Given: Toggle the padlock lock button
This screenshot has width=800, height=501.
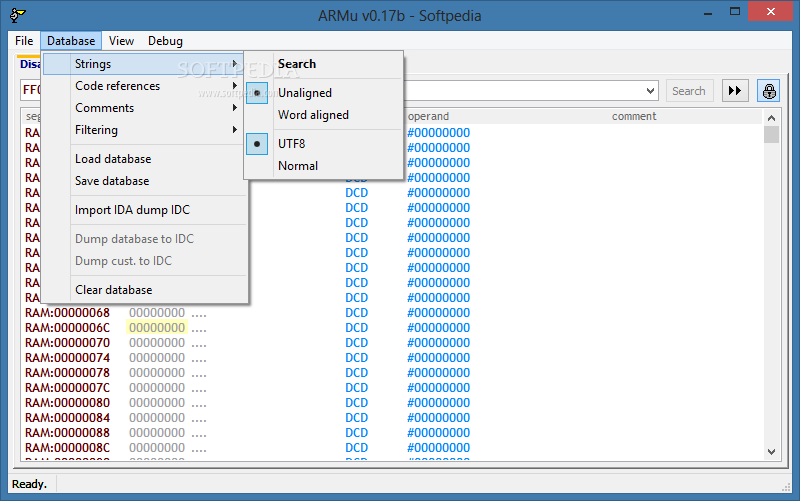Looking at the screenshot, I should pyautogui.click(x=769, y=91).
